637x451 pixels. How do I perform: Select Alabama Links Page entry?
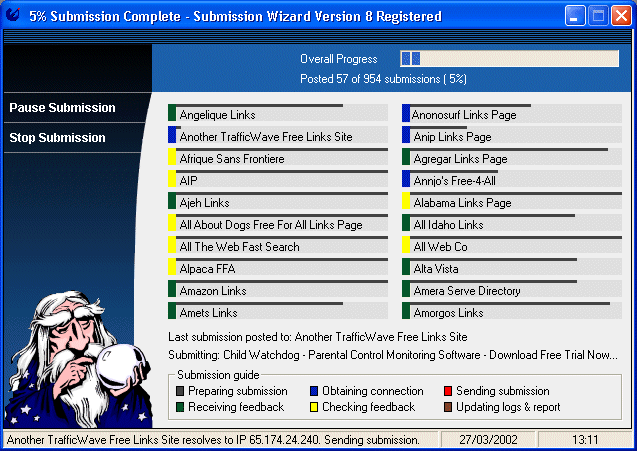[x=512, y=201]
